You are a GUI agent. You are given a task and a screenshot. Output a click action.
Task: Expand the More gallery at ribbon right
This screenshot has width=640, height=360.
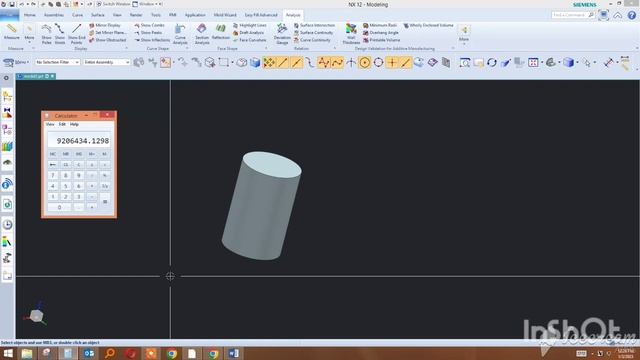(x=464, y=34)
